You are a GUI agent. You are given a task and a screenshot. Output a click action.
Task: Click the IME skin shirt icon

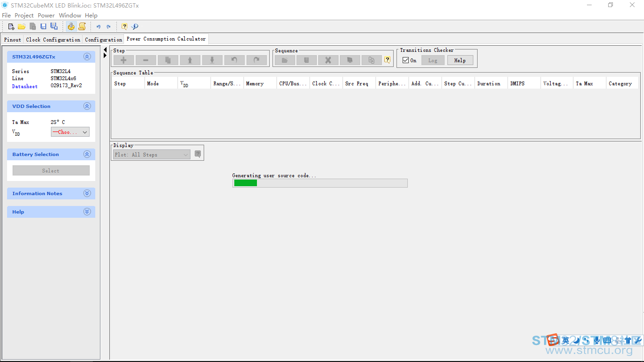tap(627, 340)
